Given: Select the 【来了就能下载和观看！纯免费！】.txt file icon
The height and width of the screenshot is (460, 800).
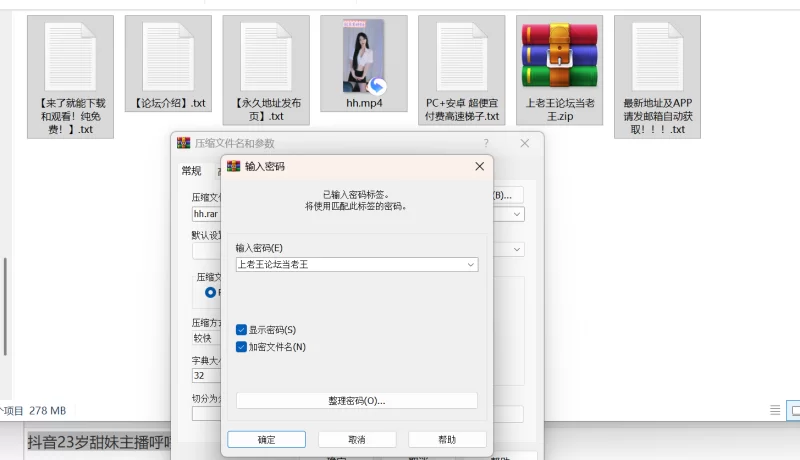Looking at the screenshot, I should tap(70, 57).
